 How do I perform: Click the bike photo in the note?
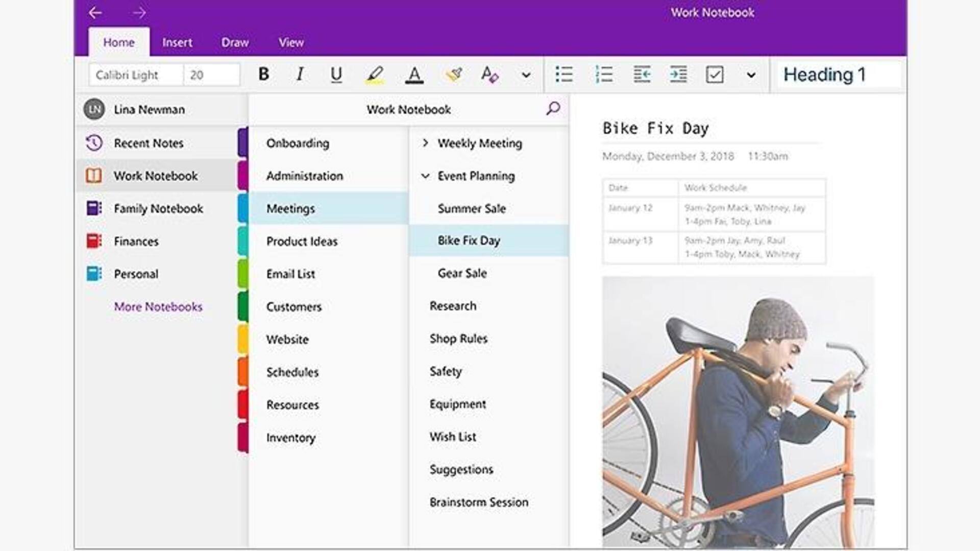pyautogui.click(x=738, y=412)
